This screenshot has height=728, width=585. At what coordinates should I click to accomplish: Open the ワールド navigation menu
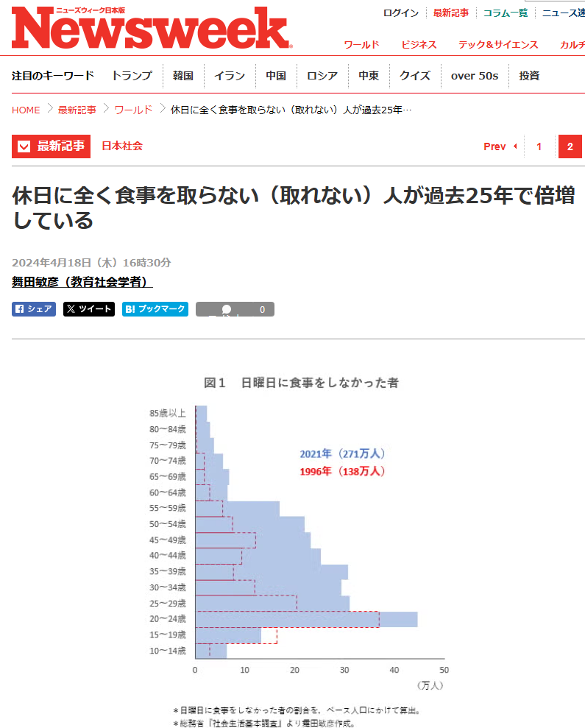(361, 45)
